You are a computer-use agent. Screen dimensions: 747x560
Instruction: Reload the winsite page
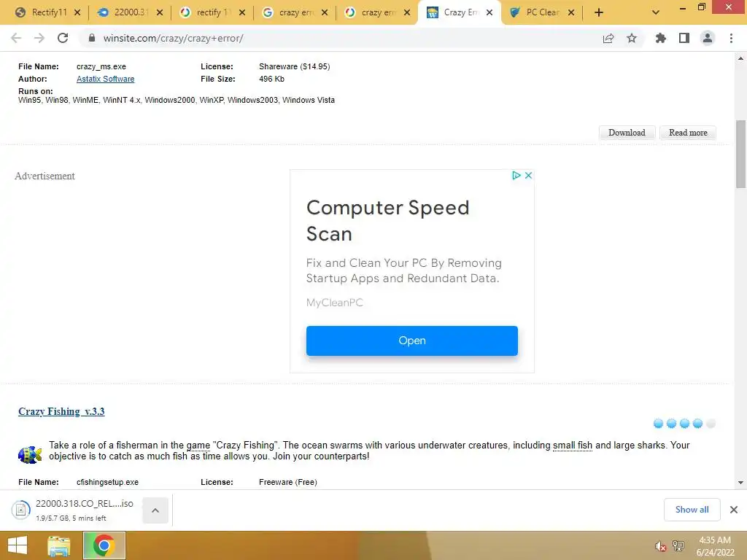point(63,38)
